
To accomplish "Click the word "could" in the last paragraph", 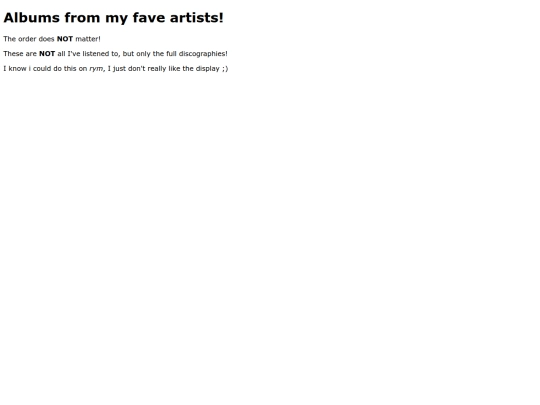I will coord(42,69).
